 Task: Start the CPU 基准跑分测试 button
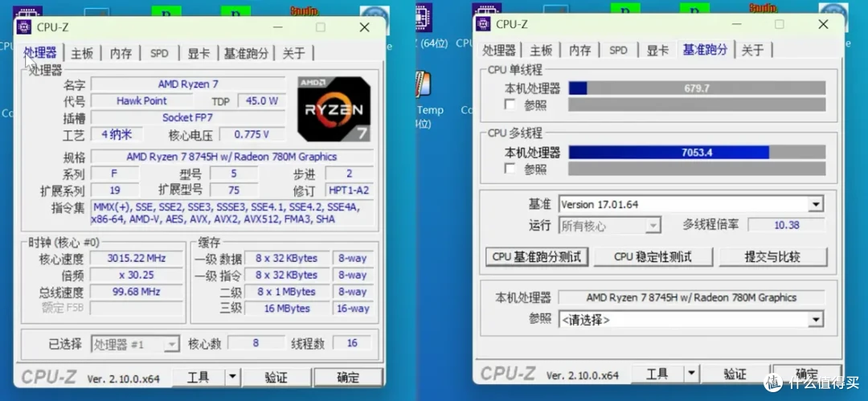[536, 256]
